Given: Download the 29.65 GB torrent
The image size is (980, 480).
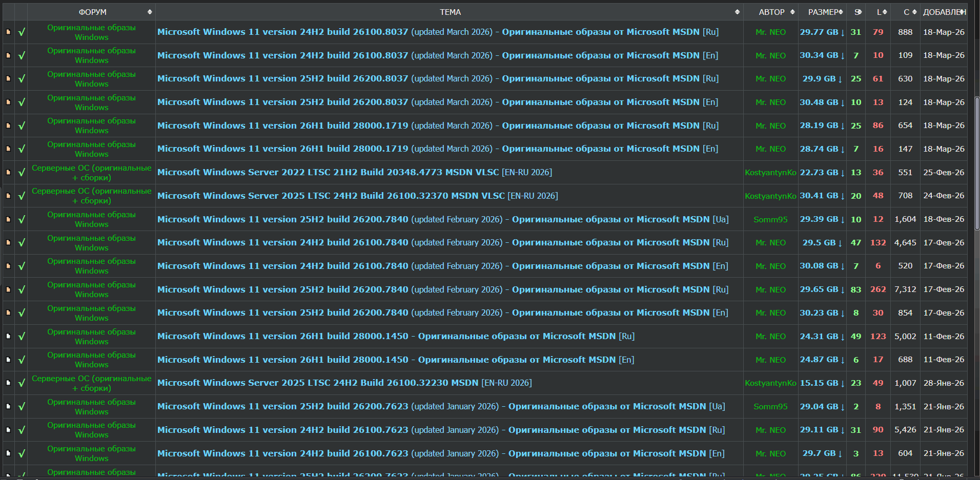Looking at the screenshot, I should tap(822, 289).
